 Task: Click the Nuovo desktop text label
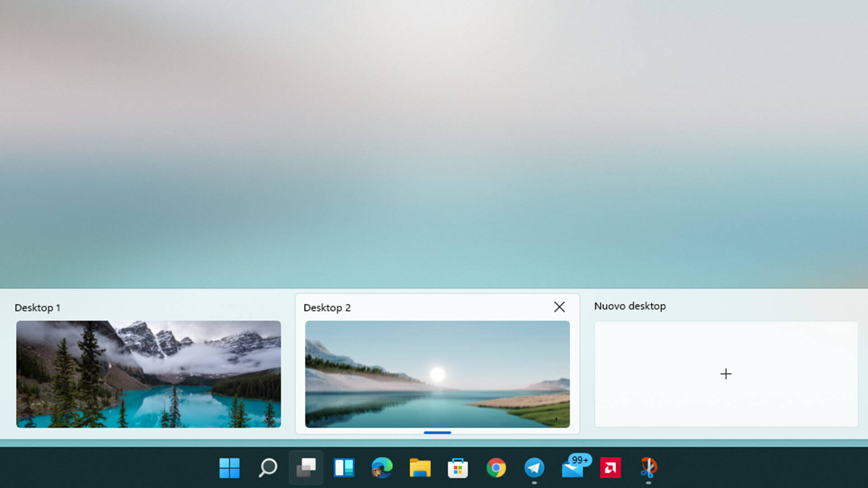[630, 306]
